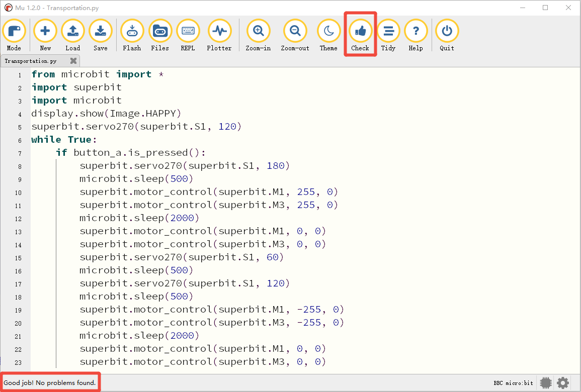Flash code to the micro:bit
This screenshot has width=581, height=392.
tap(132, 35)
